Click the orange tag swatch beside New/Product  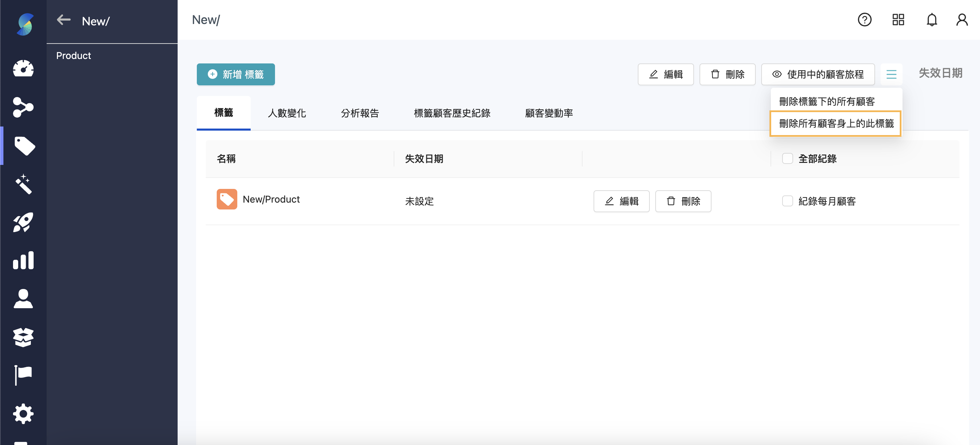tap(227, 199)
